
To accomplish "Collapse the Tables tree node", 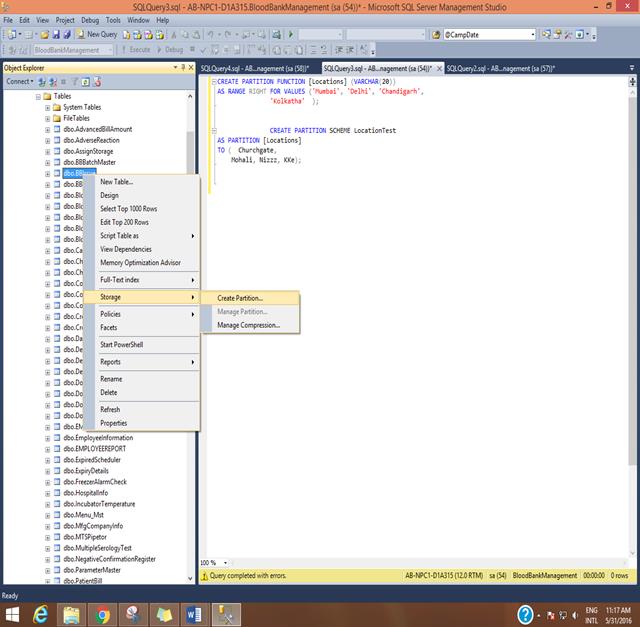I will tap(37, 96).
